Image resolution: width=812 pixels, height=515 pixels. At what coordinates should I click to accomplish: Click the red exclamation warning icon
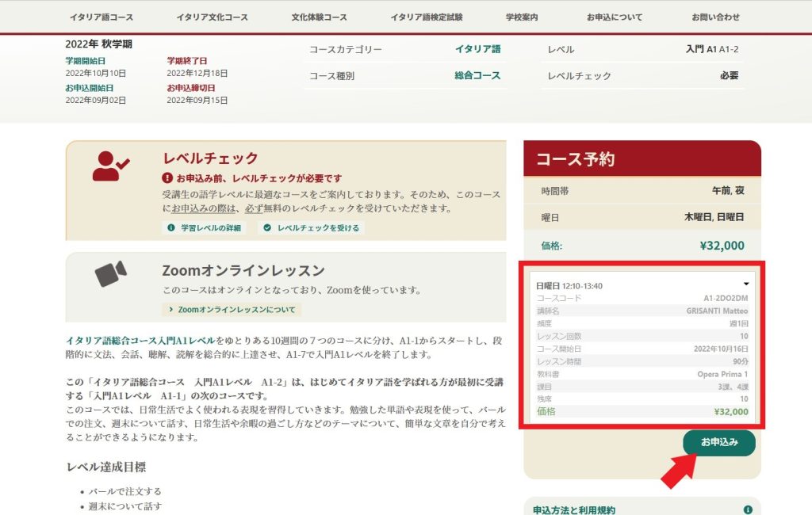pos(167,178)
